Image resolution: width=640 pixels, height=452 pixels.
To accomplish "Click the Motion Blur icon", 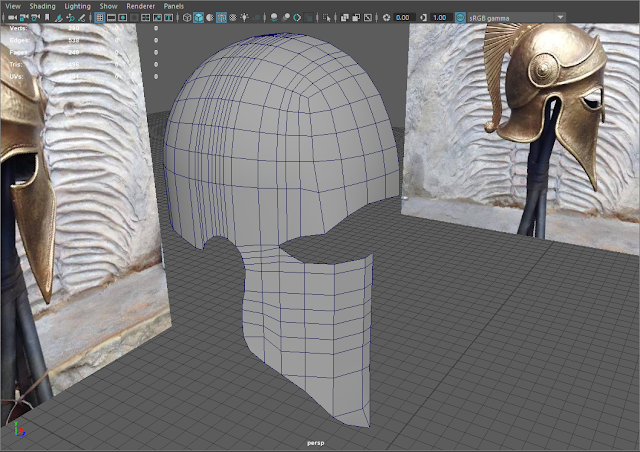I will tap(286, 18).
